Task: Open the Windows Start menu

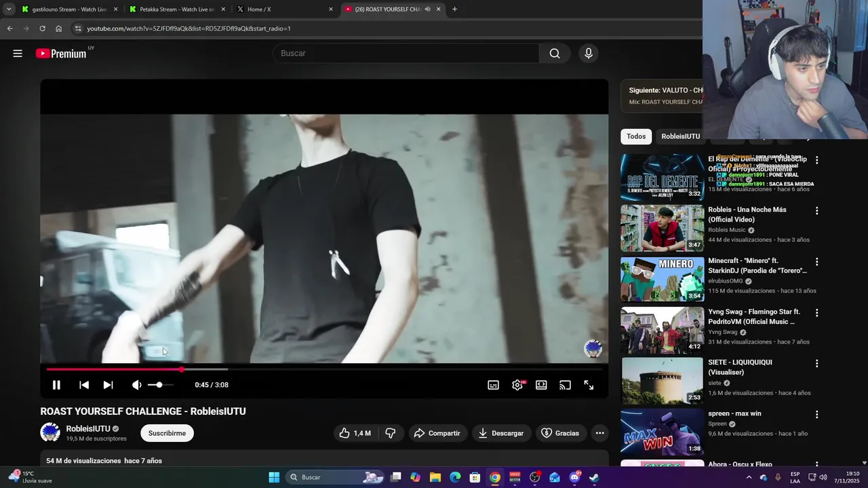Action: coord(274,477)
